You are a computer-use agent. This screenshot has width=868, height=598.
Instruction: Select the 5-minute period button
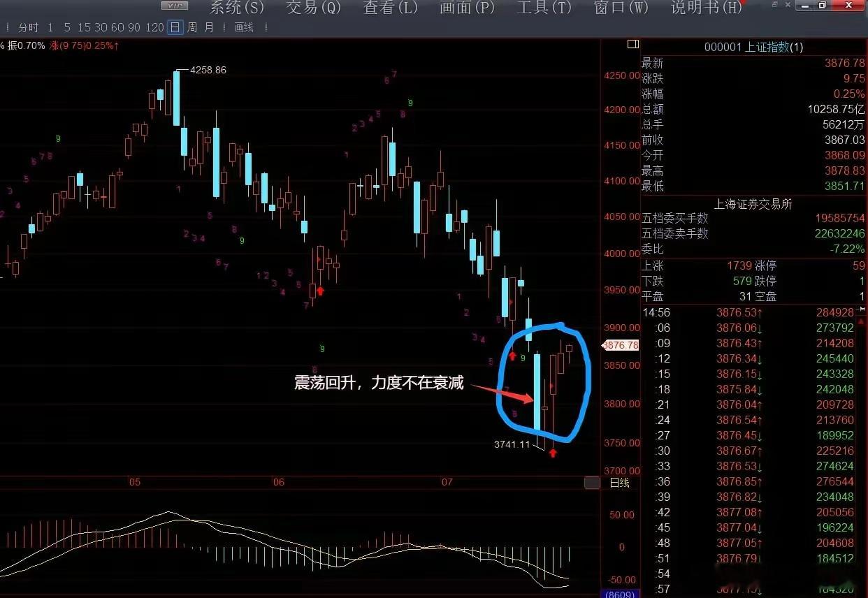67,28
